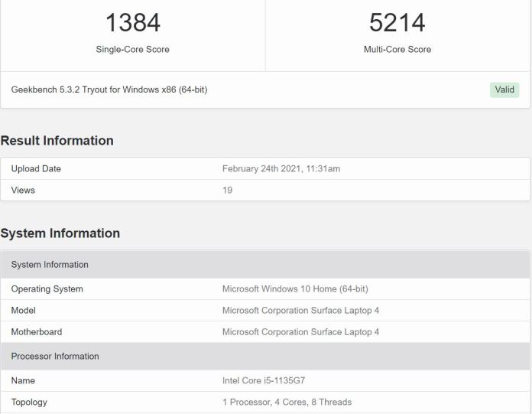Click the Operating System row label

(47, 289)
